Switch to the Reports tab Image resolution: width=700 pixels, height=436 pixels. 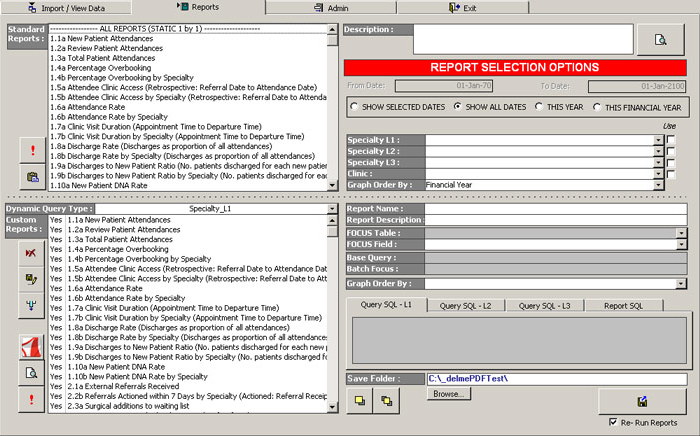pos(198,7)
